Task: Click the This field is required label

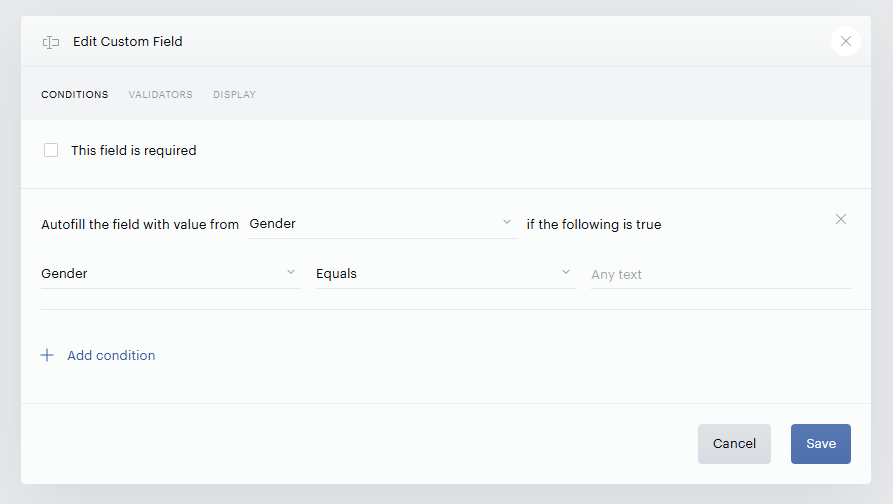Action: 134,150
